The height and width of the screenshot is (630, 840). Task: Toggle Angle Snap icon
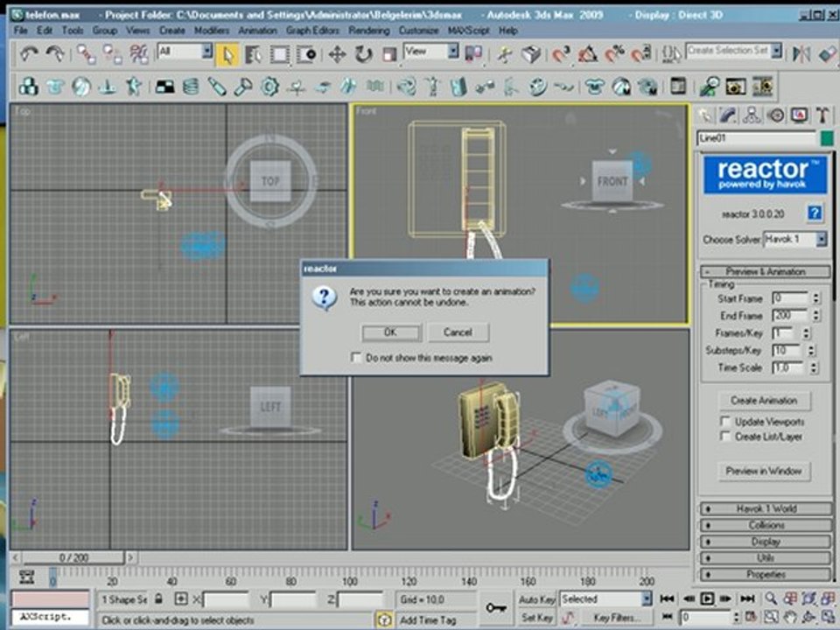click(x=588, y=54)
